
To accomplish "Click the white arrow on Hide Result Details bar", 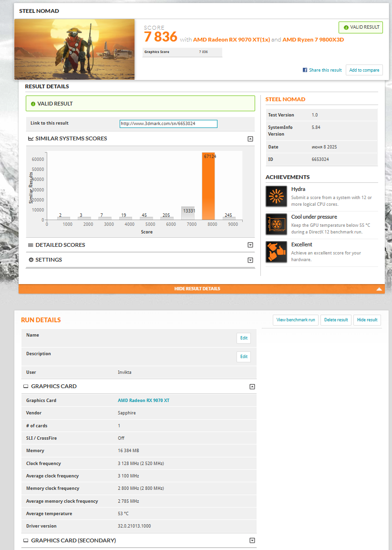I will click(379, 289).
